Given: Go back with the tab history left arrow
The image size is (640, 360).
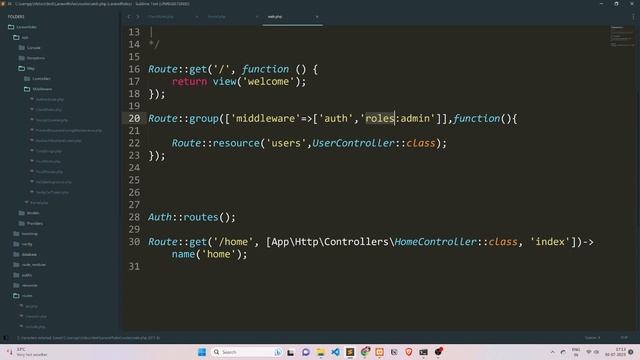Looking at the screenshot, I should coord(129,17).
